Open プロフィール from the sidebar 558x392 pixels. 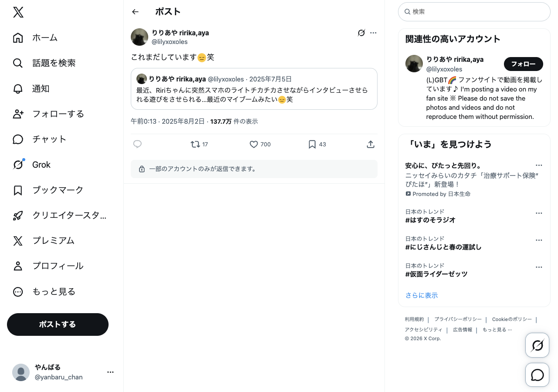(x=58, y=266)
